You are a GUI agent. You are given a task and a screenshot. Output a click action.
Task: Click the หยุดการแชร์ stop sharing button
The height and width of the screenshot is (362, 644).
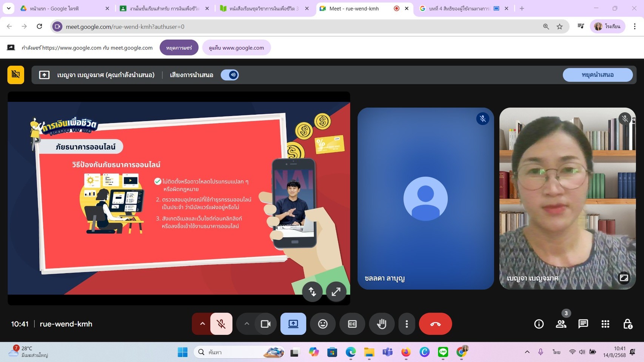pyautogui.click(x=179, y=48)
